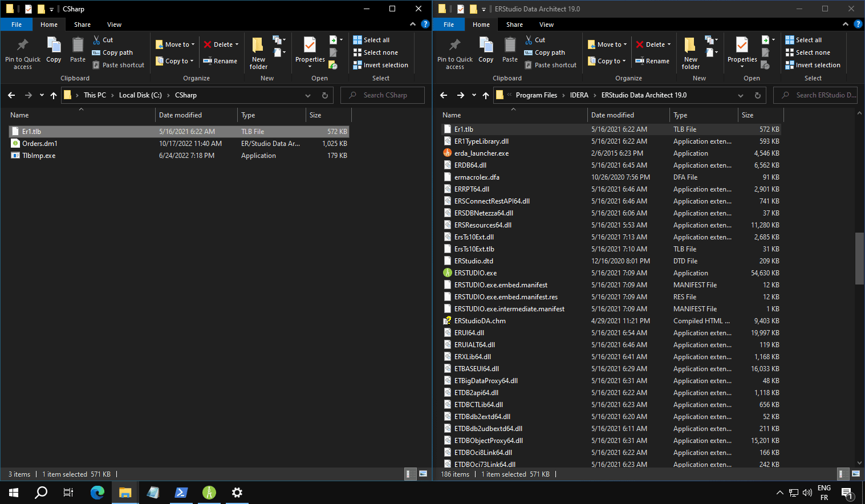Click the ERStudio window vertical scrollbar thumb
The height and width of the screenshot is (504, 865).
point(860,258)
